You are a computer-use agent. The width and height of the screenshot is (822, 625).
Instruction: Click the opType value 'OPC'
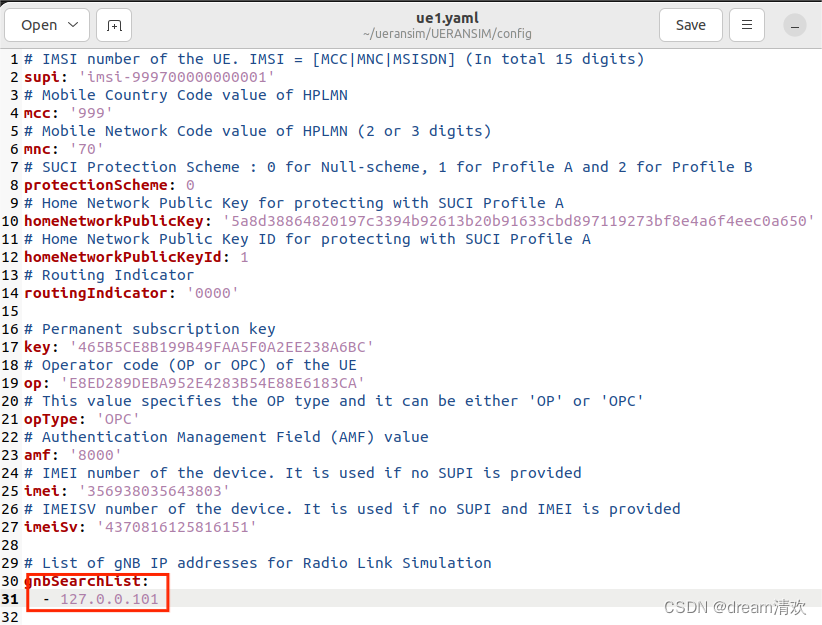(x=117, y=418)
